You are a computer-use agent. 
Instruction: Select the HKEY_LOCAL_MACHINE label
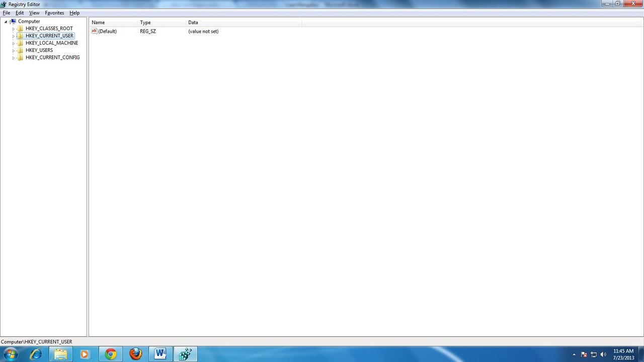click(x=52, y=43)
